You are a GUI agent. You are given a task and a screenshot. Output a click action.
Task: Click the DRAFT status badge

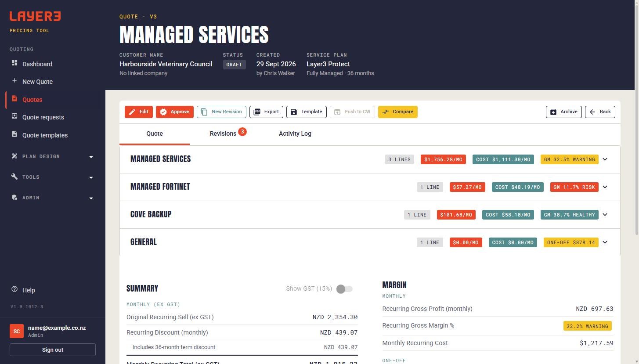click(234, 65)
